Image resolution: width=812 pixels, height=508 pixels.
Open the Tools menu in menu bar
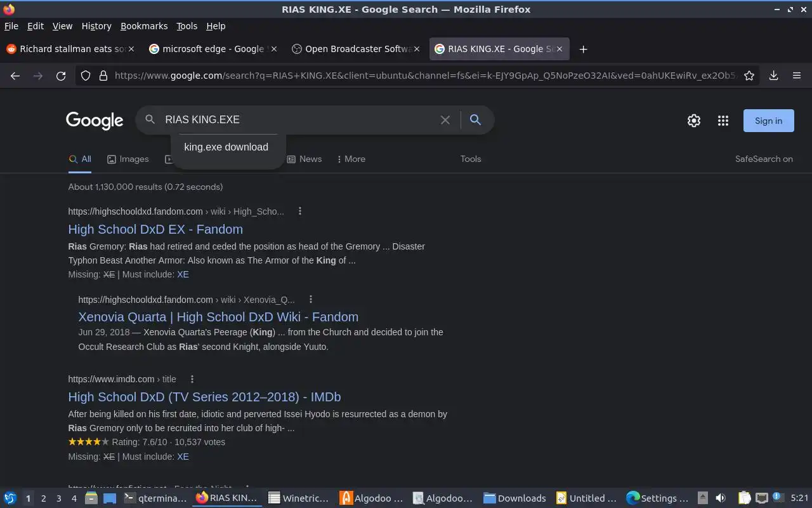[187, 26]
